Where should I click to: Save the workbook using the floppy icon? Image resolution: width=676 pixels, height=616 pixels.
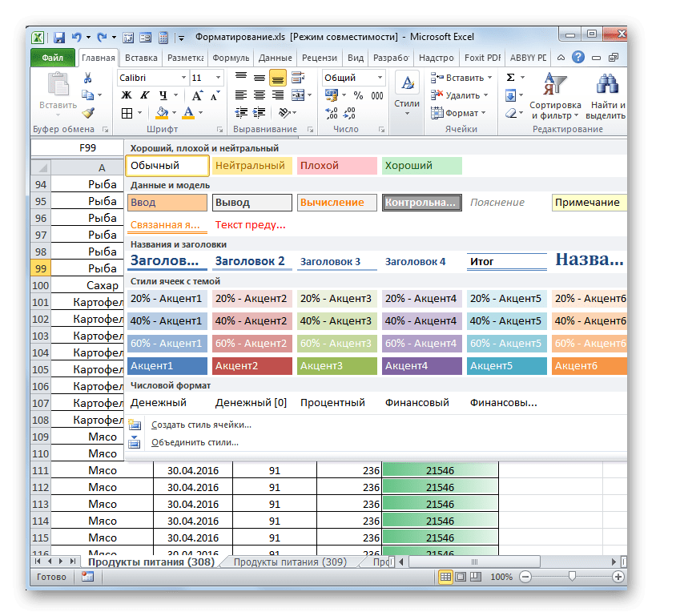[59, 38]
